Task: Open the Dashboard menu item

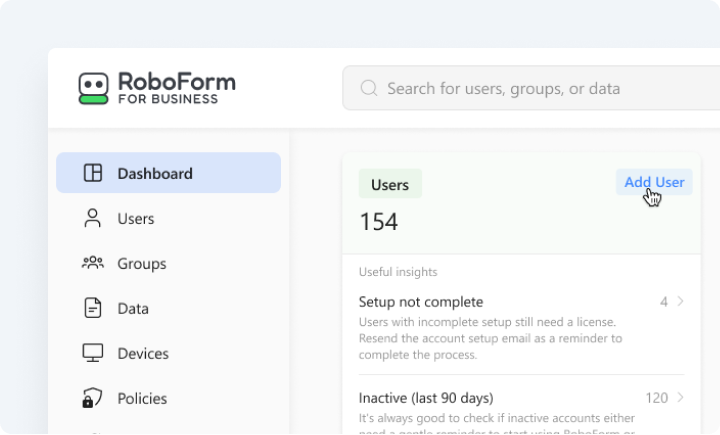Action: [x=169, y=173]
